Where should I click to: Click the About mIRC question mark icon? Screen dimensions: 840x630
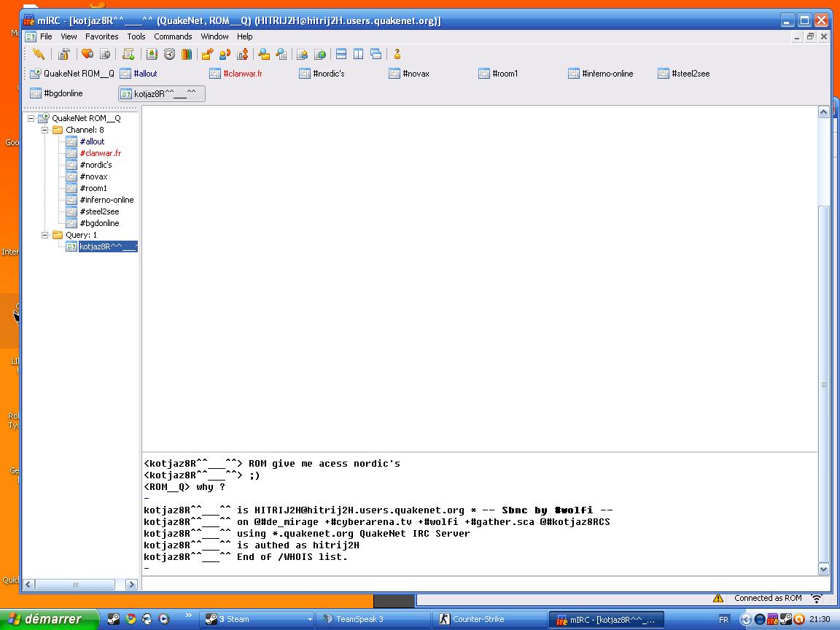pos(397,54)
